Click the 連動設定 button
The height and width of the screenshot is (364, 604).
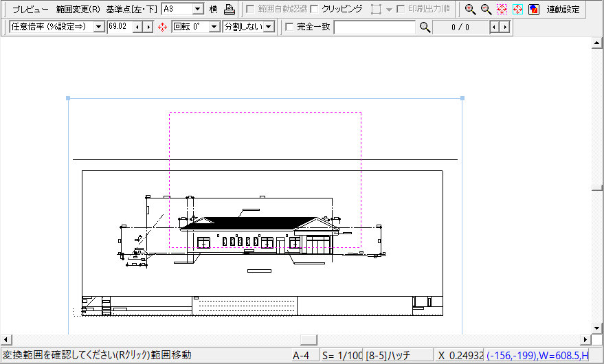(563, 10)
